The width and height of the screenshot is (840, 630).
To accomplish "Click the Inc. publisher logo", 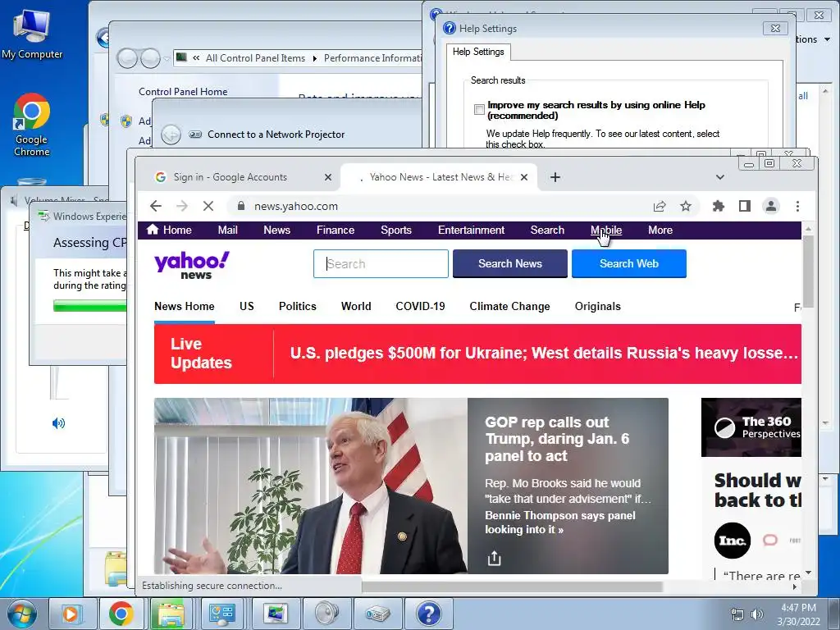I will 732,541.
